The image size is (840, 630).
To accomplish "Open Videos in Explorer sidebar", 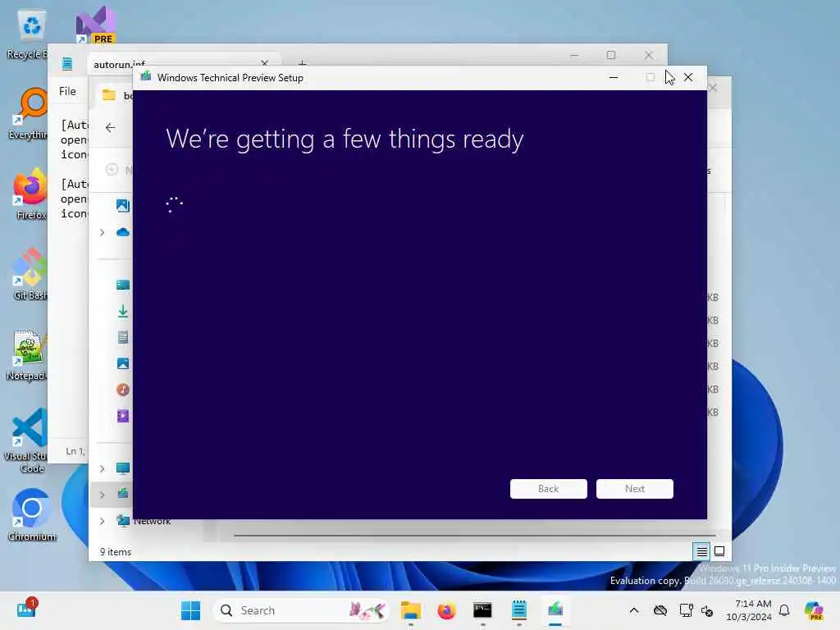I will (x=123, y=416).
